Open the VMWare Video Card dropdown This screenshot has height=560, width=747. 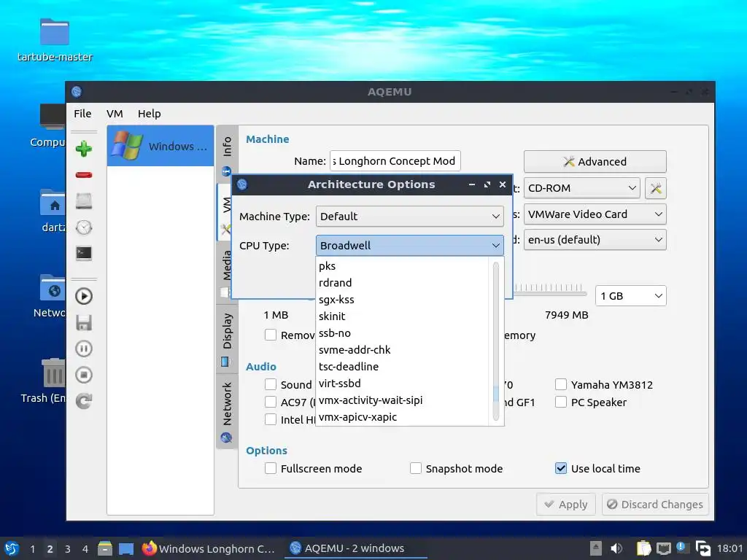pyautogui.click(x=595, y=214)
